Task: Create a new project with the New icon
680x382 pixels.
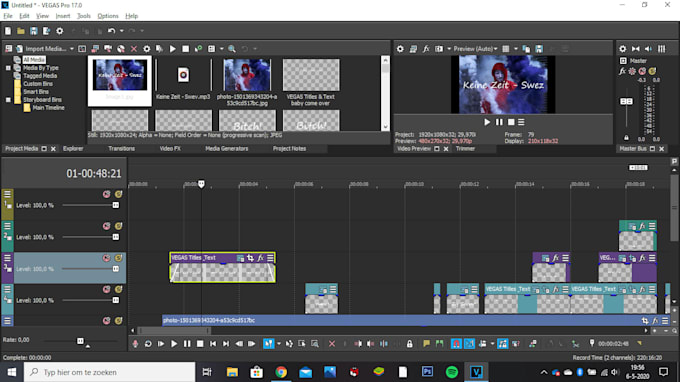Action: point(8,31)
